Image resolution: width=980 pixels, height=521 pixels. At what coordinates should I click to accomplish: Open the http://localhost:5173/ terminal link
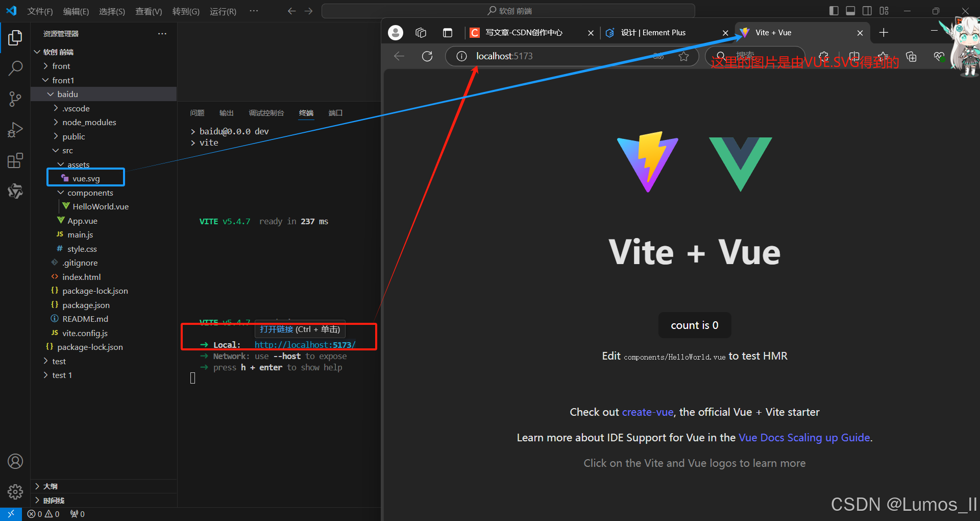click(x=305, y=345)
